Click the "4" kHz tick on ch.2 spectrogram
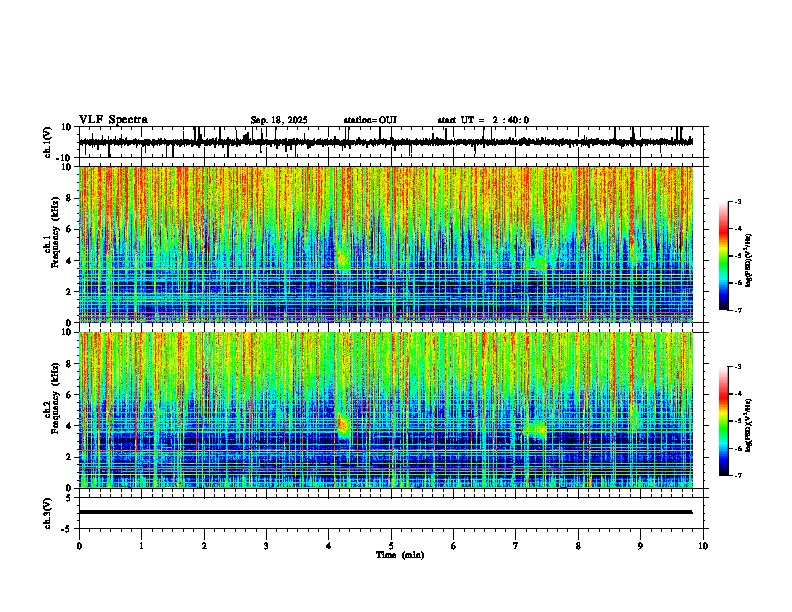The height and width of the screenshot is (612, 792). (x=70, y=426)
